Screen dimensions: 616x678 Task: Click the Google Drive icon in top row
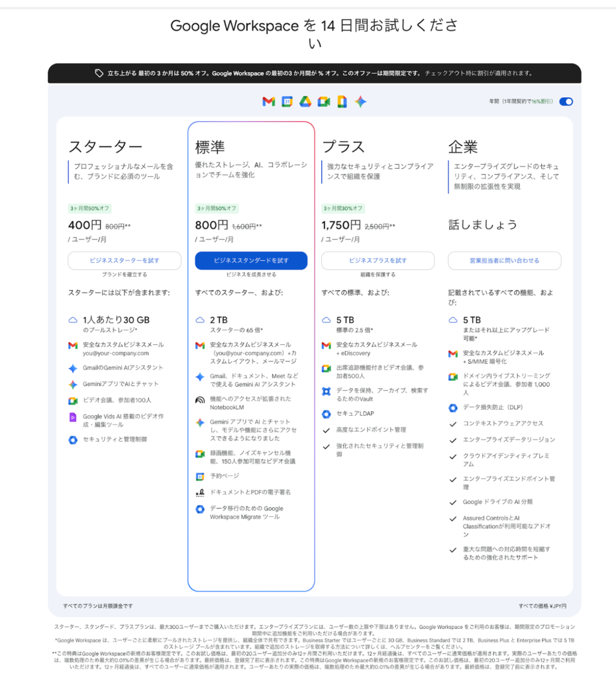[x=305, y=101]
